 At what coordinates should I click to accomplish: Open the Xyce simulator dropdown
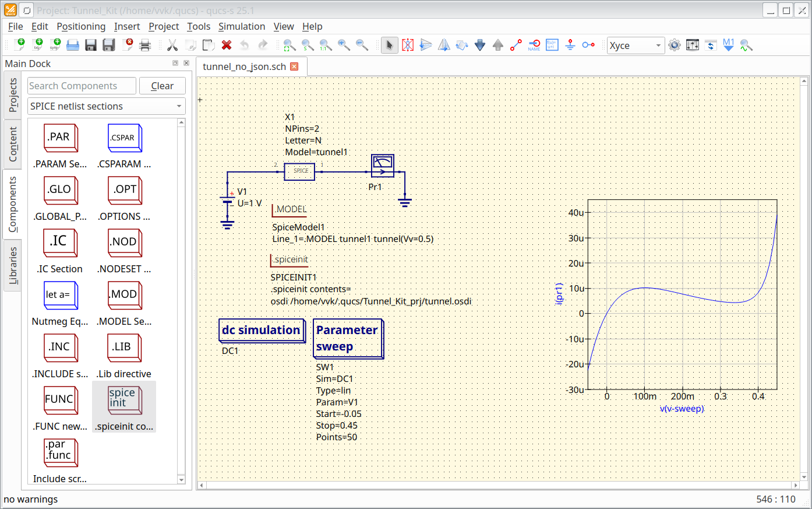tap(636, 45)
